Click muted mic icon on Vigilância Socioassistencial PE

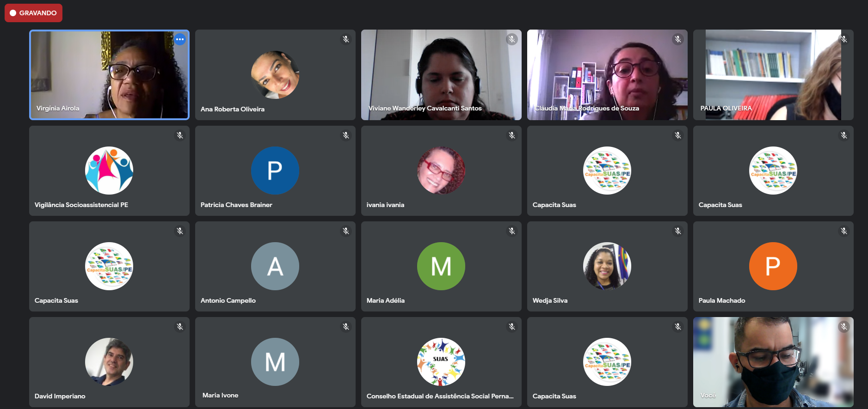(x=180, y=135)
